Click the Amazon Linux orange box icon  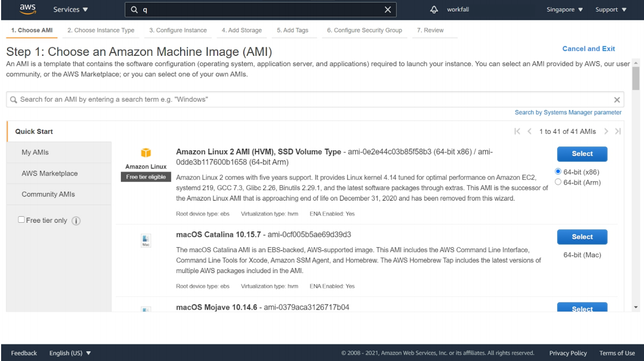tap(146, 153)
